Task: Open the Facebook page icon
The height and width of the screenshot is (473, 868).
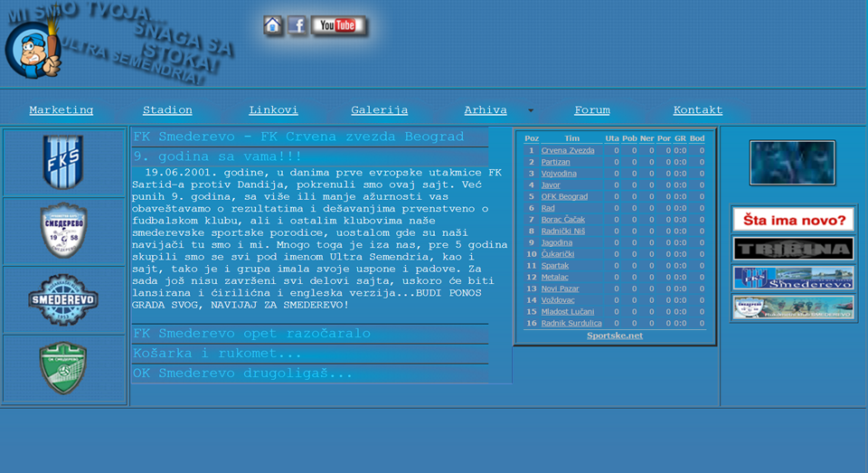Action: 297,25
